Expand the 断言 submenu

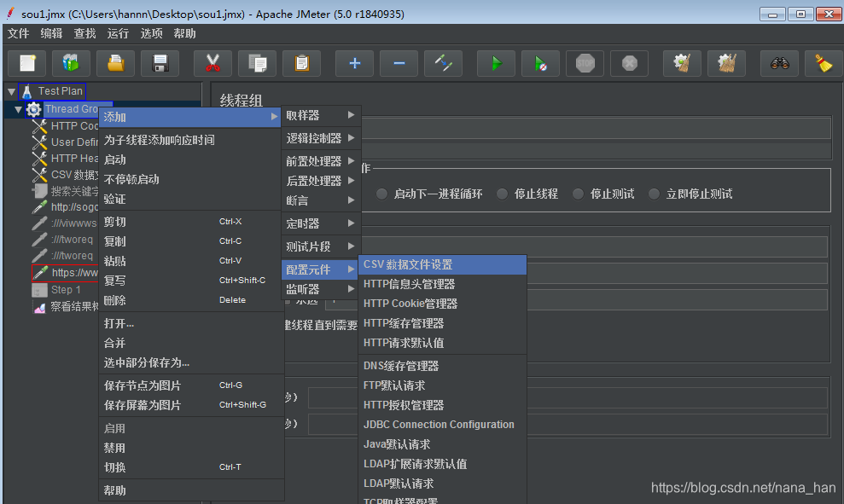(321, 200)
